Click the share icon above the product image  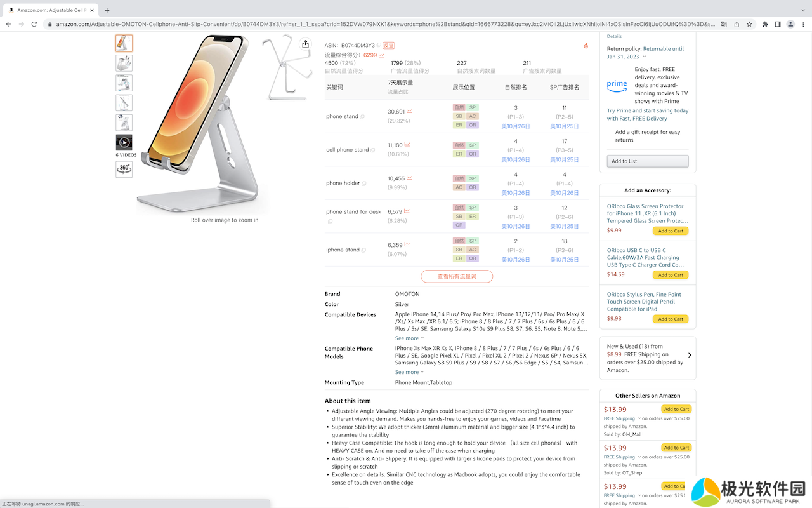pos(305,44)
